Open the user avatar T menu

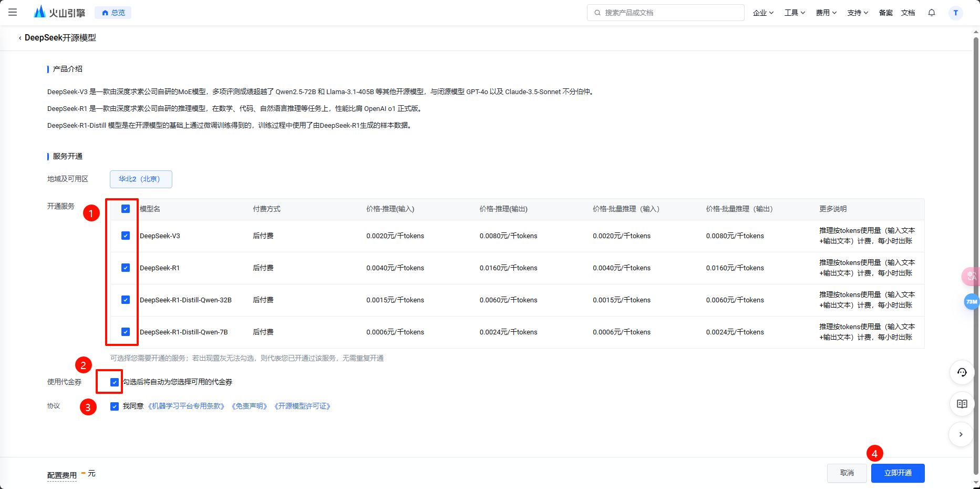[956, 13]
